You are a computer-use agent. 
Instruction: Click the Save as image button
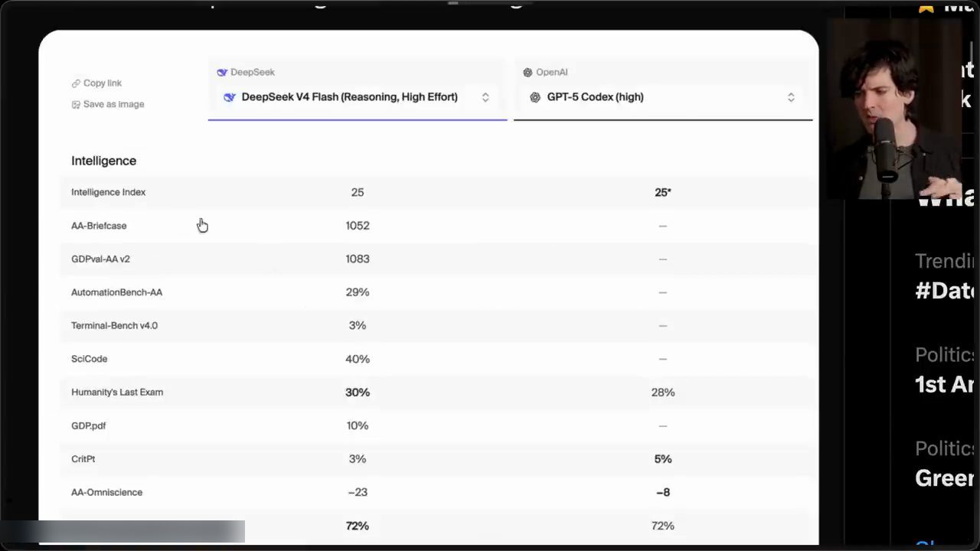[108, 105]
